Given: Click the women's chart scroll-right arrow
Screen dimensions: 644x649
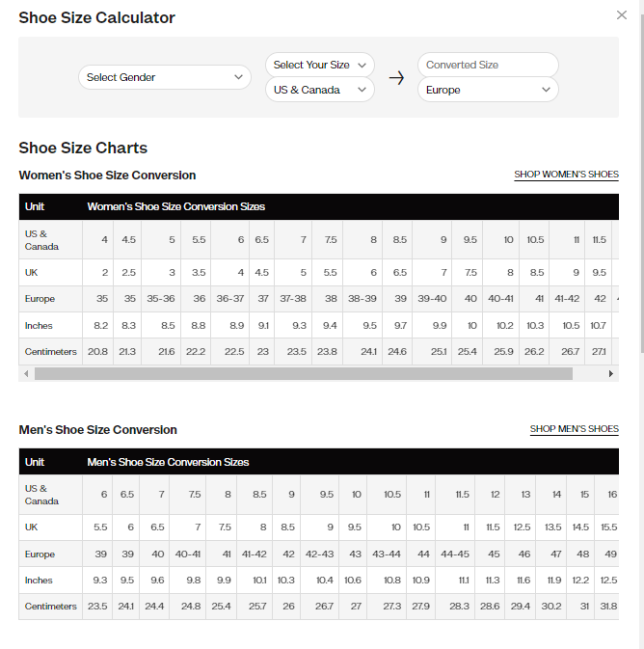Looking at the screenshot, I should coord(611,373).
